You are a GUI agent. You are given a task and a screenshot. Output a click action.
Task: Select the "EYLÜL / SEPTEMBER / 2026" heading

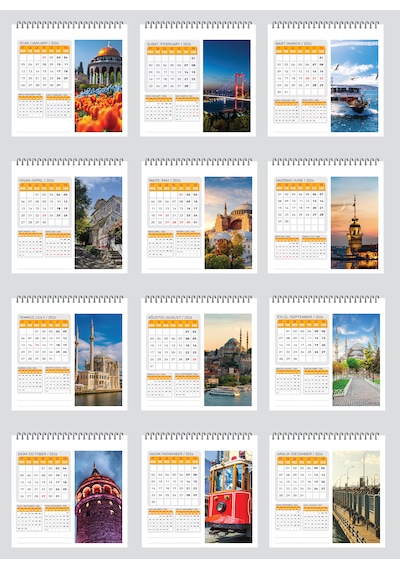click(x=299, y=317)
